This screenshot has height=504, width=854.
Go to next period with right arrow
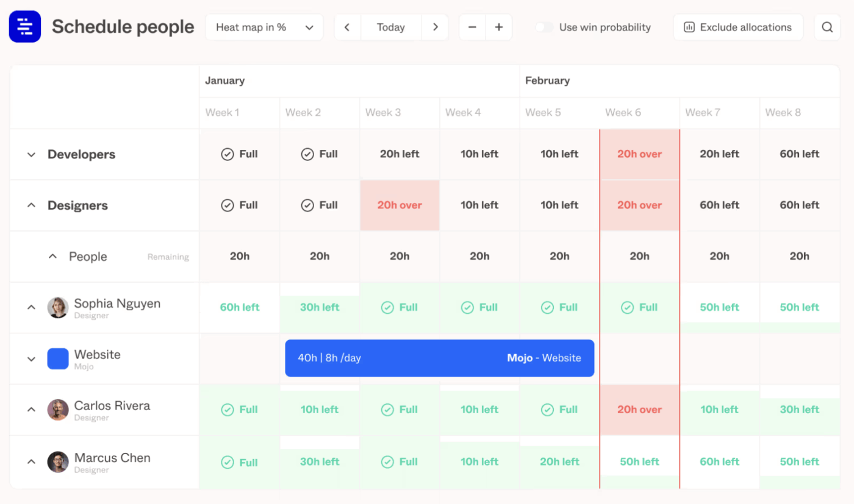tap(436, 27)
